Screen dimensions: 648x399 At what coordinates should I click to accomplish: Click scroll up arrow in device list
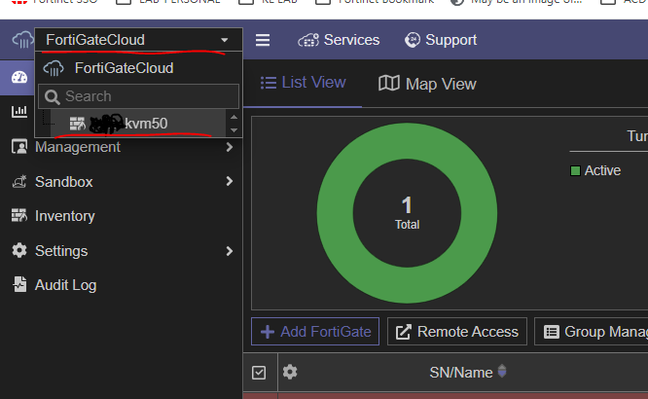pos(234,117)
